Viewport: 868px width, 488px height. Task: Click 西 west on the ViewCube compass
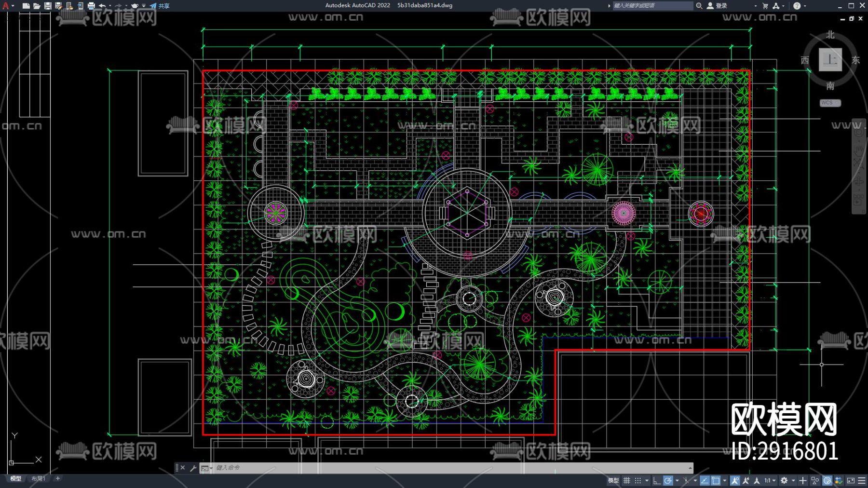[x=805, y=60]
